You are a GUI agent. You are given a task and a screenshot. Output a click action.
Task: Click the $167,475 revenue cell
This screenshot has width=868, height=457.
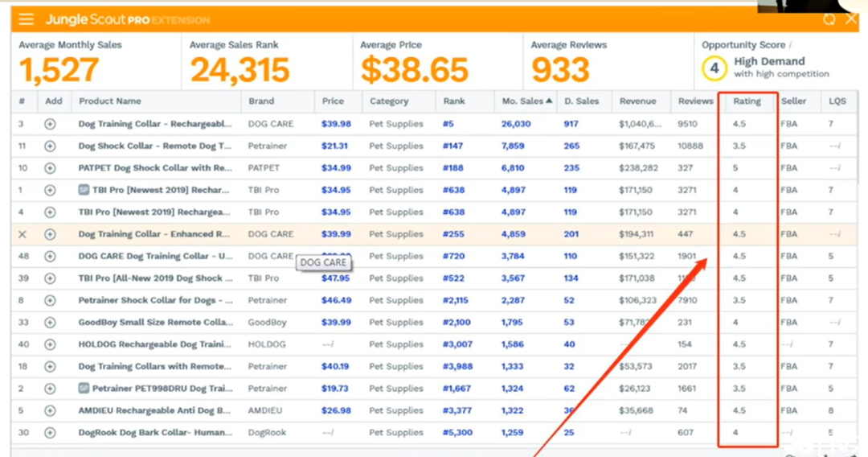637,146
